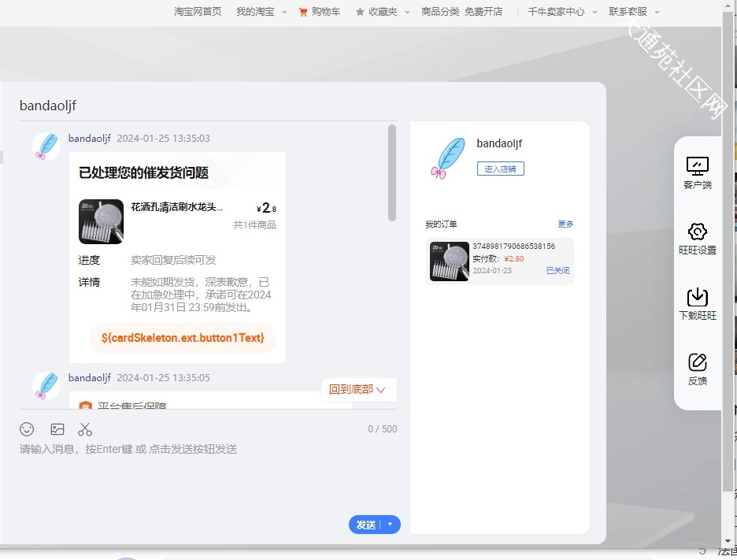The height and width of the screenshot is (560, 737).
Task: Open 购物车 link
Action: coord(326,12)
